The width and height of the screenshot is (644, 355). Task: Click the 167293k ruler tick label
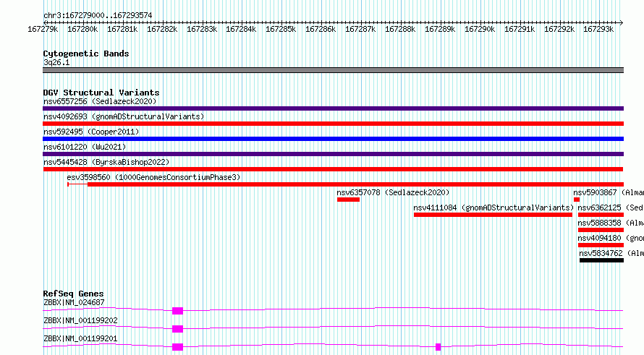[x=598, y=29]
